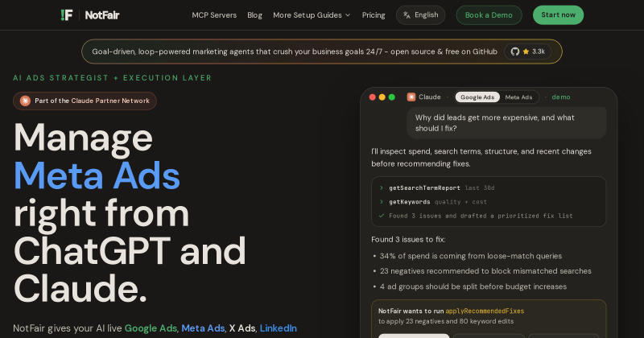
Task: Click the Claude logo in demo header
Action: coord(411,97)
